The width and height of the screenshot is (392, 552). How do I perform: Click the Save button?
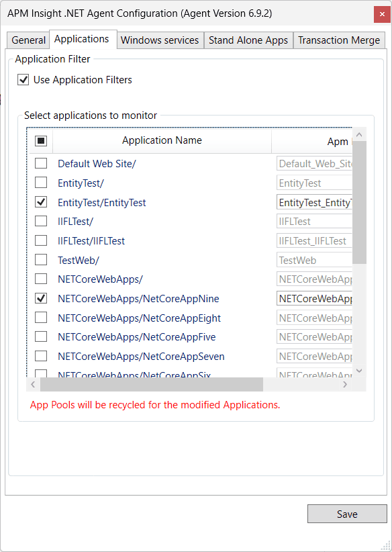click(347, 514)
